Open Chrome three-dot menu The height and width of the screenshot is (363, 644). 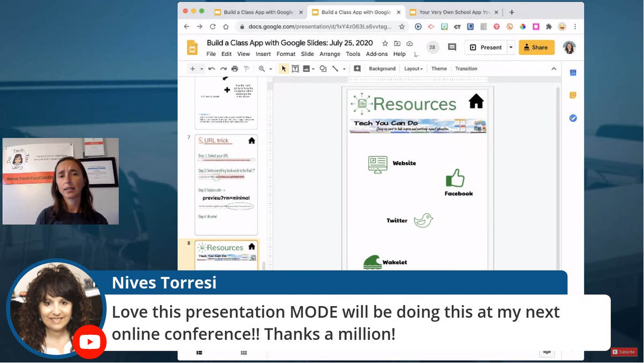coord(575,26)
